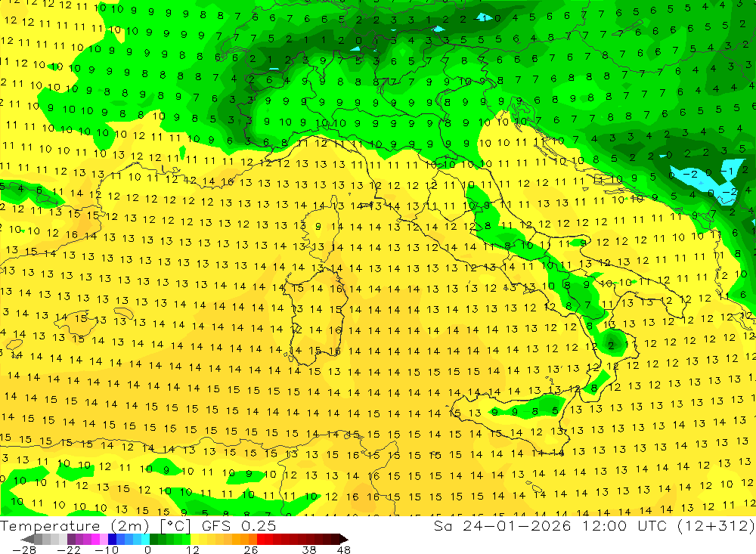Click the '-28' legend scale label

(x=24, y=549)
